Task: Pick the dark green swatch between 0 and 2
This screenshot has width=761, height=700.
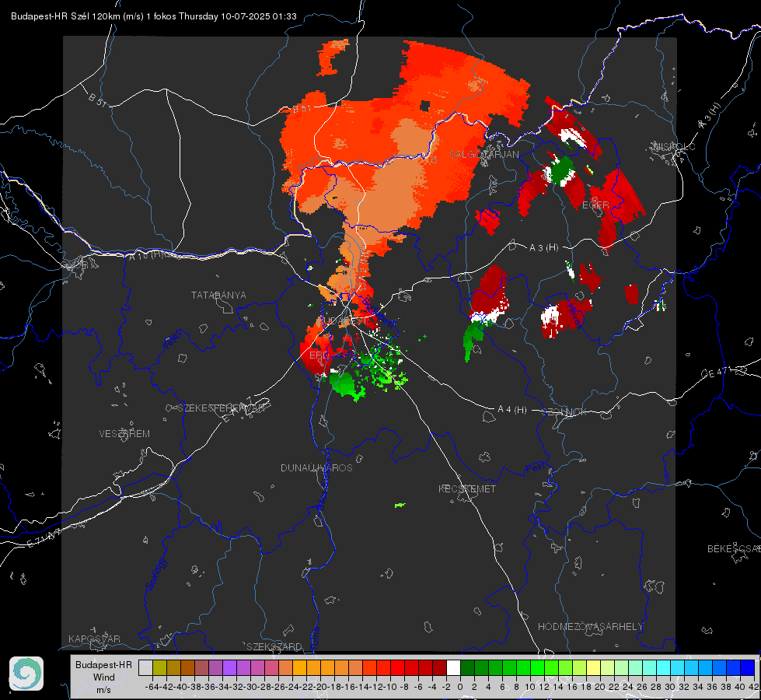Action: click(x=467, y=668)
